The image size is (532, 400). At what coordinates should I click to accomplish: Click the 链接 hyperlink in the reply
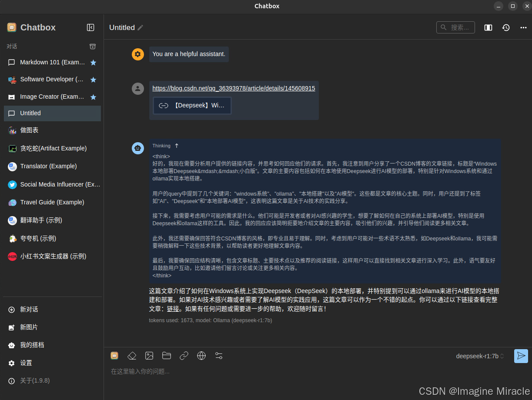(x=173, y=309)
